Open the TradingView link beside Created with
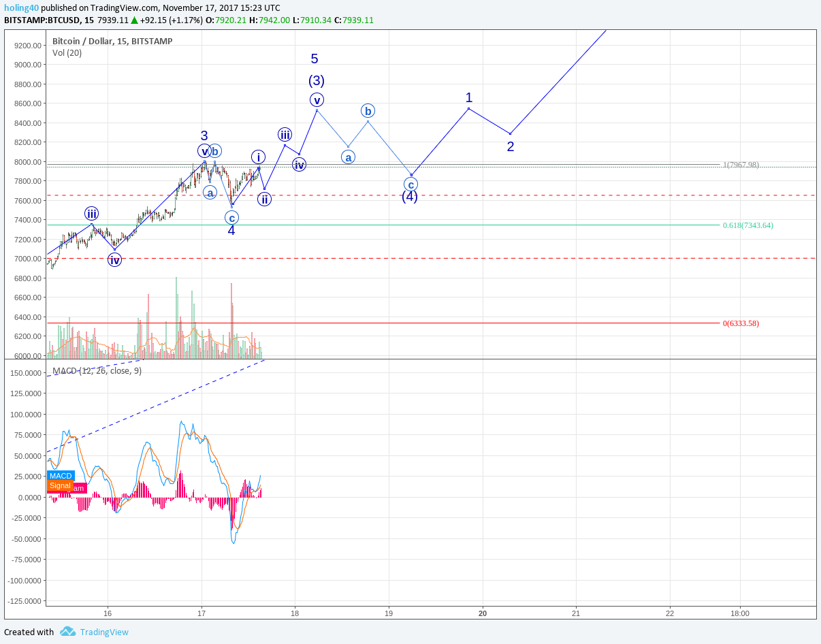821x644 pixels. pyautogui.click(x=104, y=632)
